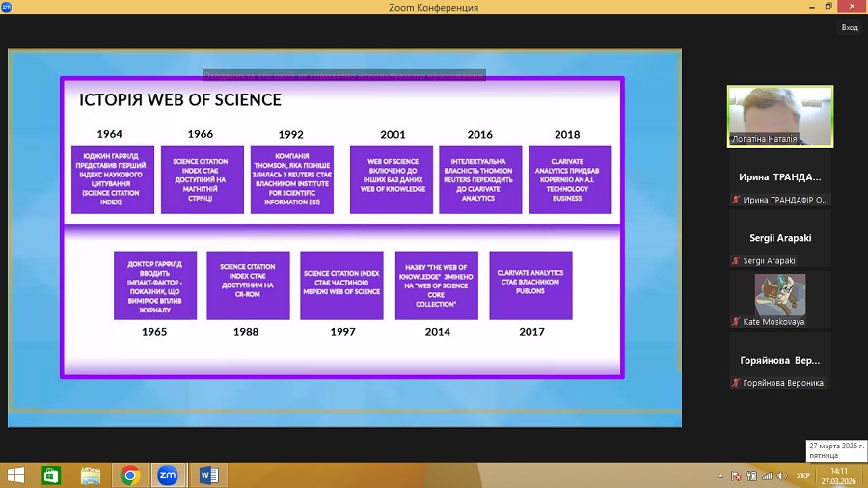868x488 pixels.
Task: Open Microsoft Word from the taskbar
Action: click(x=208, y=475)
